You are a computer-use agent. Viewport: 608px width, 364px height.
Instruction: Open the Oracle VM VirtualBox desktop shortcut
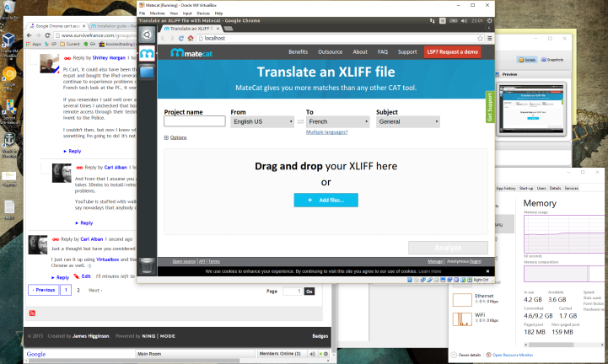[8, 45]
